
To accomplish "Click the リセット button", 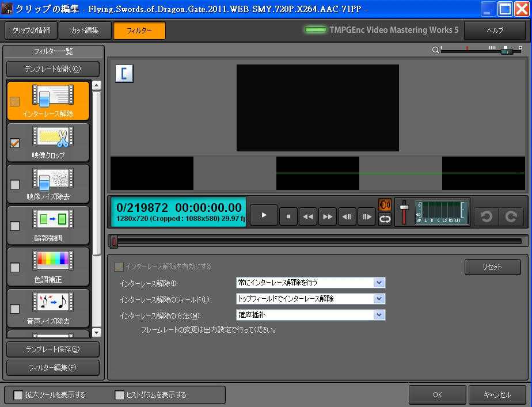I will click(492, 267).
